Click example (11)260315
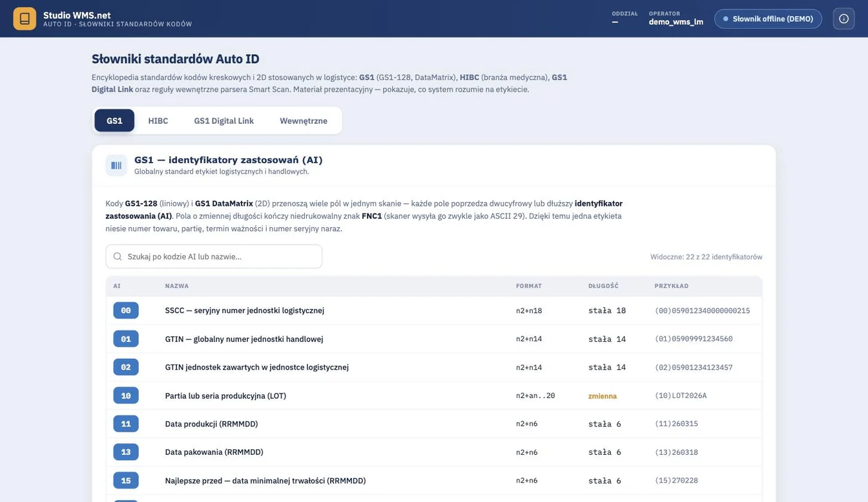Screen dimensions: 868x502 [x=676, y=424]
